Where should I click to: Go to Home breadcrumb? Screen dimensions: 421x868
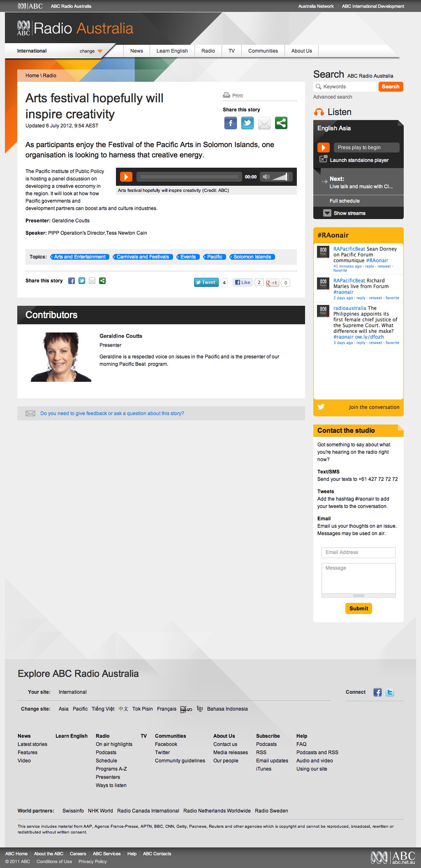(32, 76)
